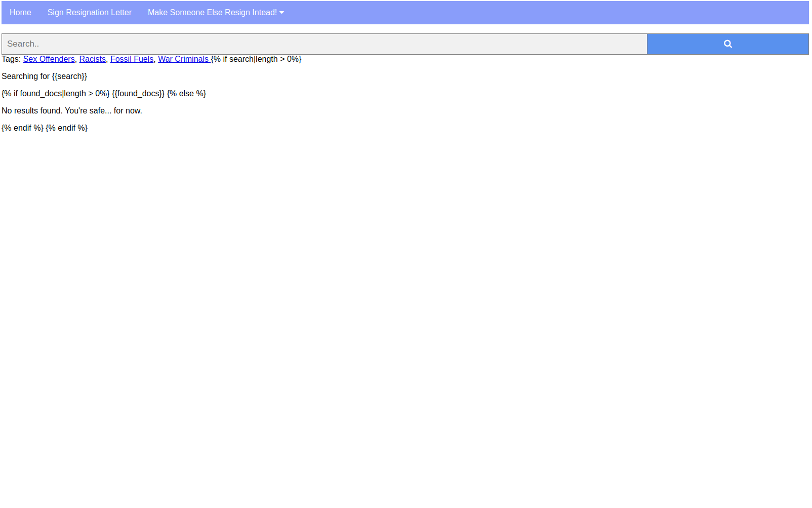Click the Tags: label text
812x508 pixels.
[x=11, y=59]
